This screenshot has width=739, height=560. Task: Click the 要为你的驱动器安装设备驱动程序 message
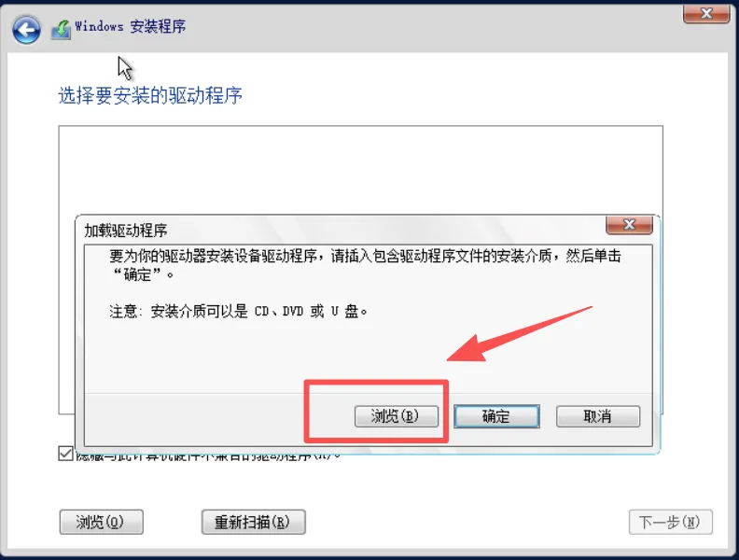[x=365, y=264]
